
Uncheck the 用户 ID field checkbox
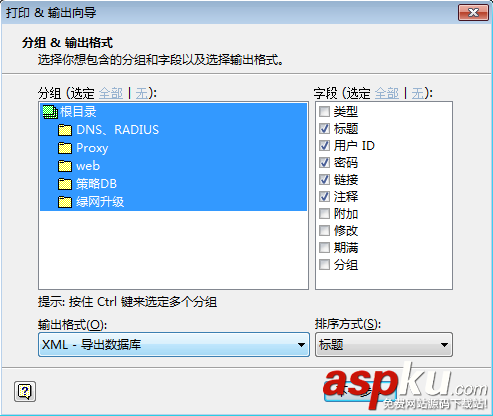click(324, 145)
